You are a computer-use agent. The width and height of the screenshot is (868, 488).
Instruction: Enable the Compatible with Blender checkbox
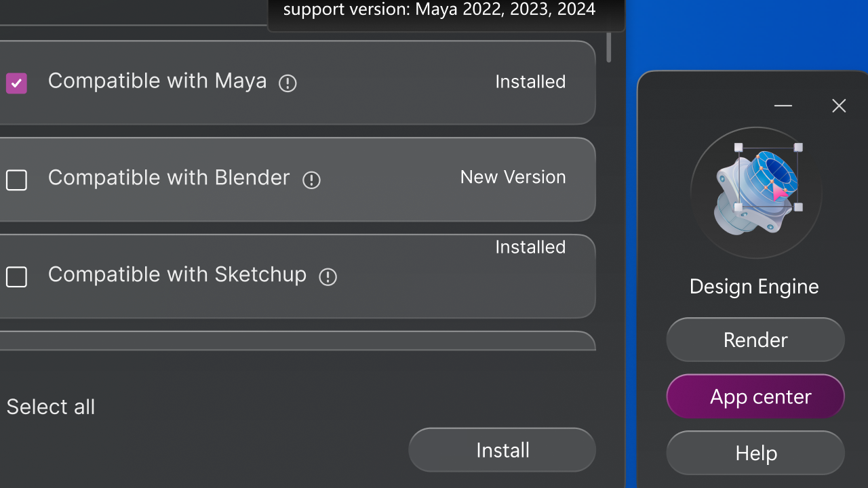16,180
